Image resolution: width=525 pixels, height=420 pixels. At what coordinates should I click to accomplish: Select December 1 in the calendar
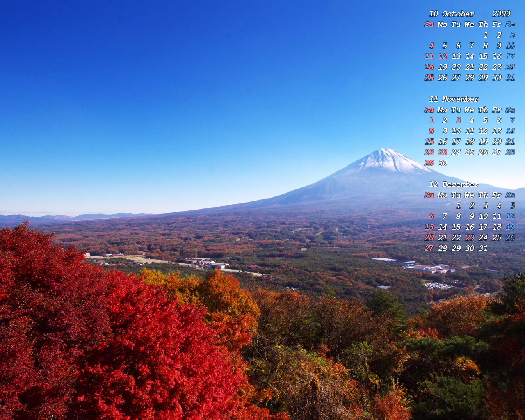(458, 206)
